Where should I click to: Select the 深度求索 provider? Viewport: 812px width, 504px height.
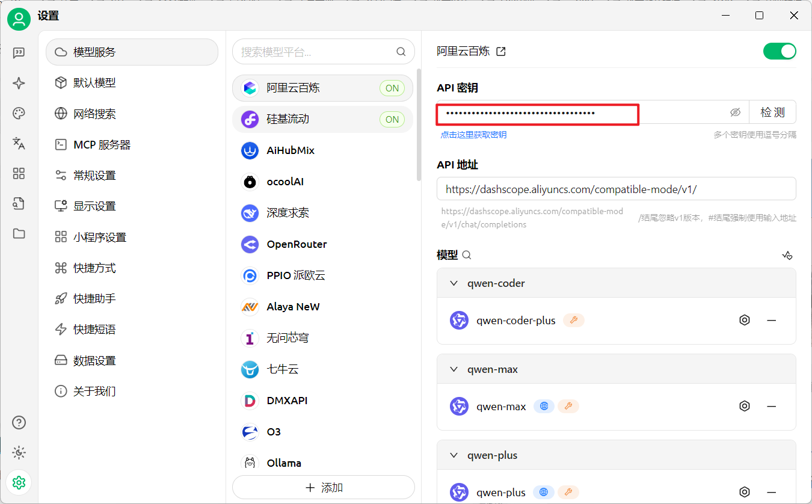point(322,213)
